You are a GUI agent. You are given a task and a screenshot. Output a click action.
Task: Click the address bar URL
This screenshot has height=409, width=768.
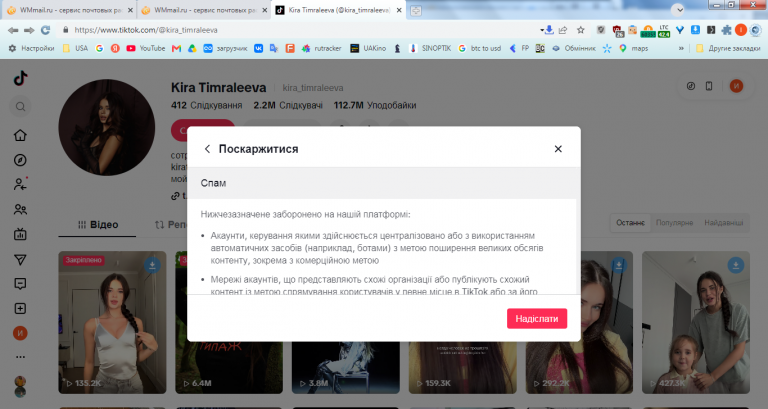tap(146, 30)
